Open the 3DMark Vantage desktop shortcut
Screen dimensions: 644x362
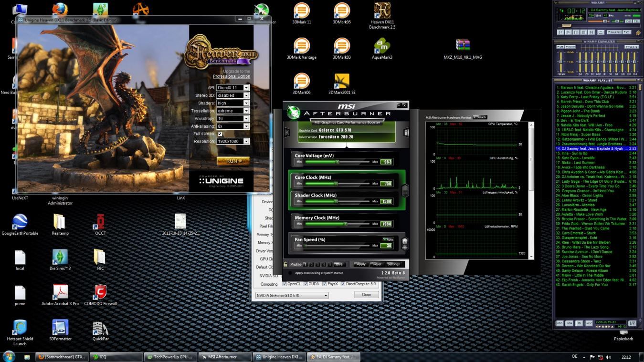pos(301,48)
